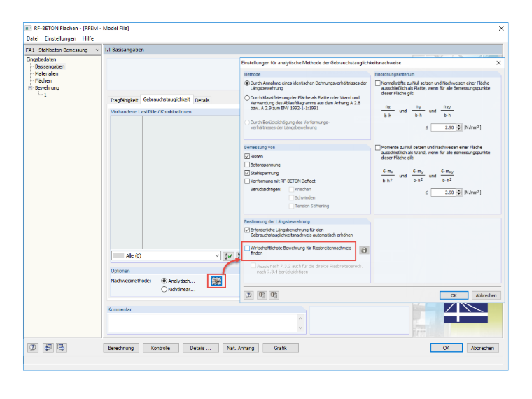Click the Berechnung button
The width and height of the screenshot is (532, 399).
click(x=121, y=348)
